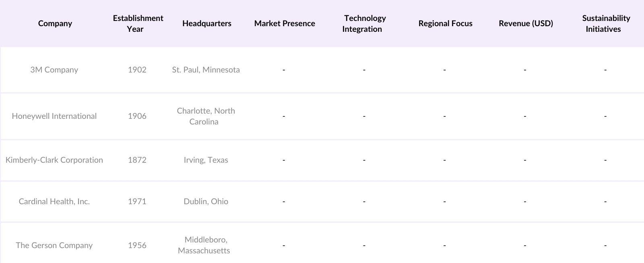Click the 1902 establishment year cell
Image resolution: width=644 pixels, height=263 pixels.
[137, 70]
